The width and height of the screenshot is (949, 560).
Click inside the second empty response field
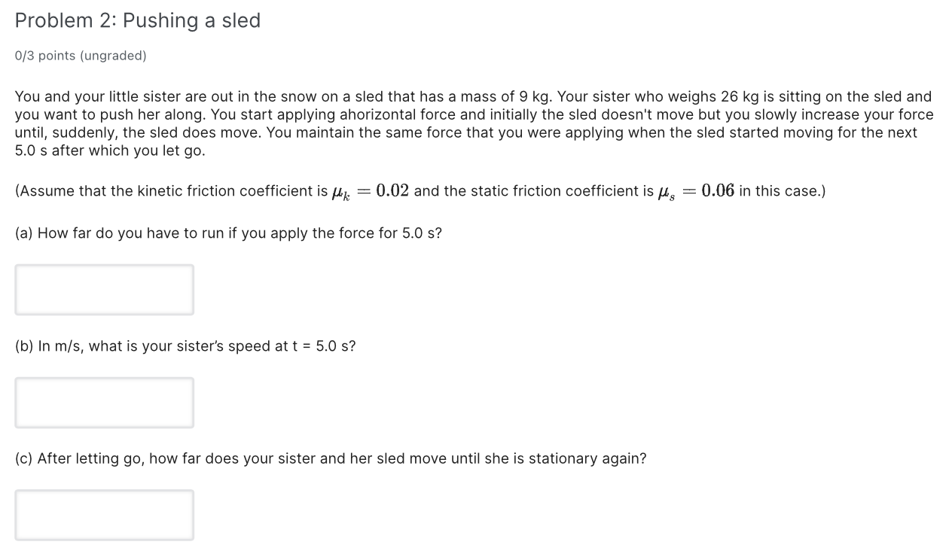[105, 402]
